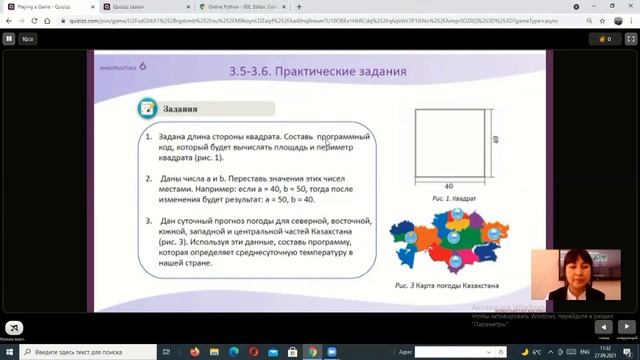The height and width of the screenshot is (360, 640).
Task: Click the Windows taskbar search box
Action: tap(88, 352)
